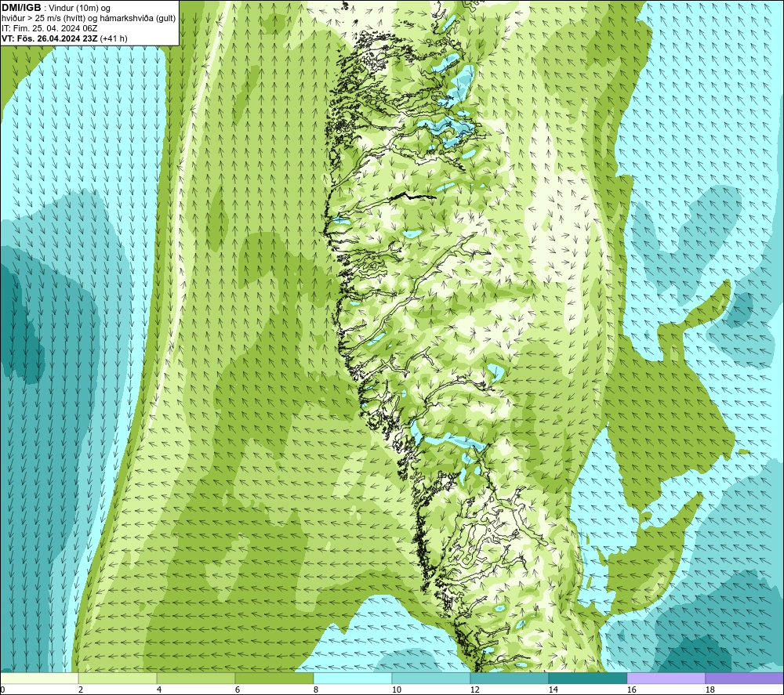Click the 14–16 m/s dark teal swatch
The width and height of the screenshot is (784, 695).
[587, 679]
